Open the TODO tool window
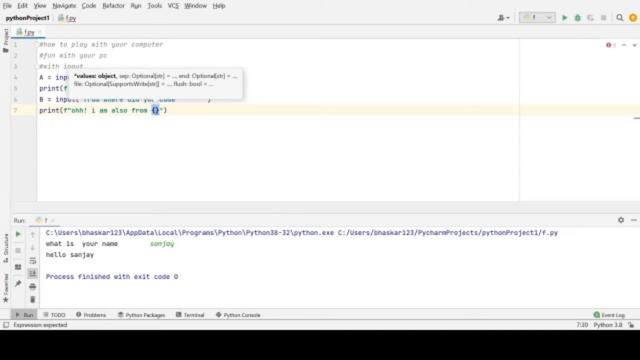Image resolution: width=640 pixels, height=360 pixels. [x=54, y=315]
